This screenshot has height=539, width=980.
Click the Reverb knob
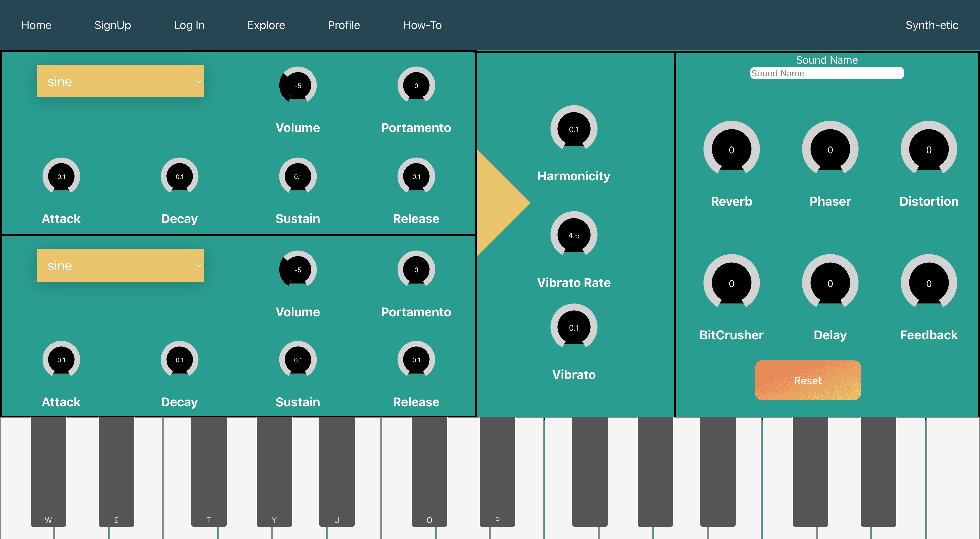(731, 150)
